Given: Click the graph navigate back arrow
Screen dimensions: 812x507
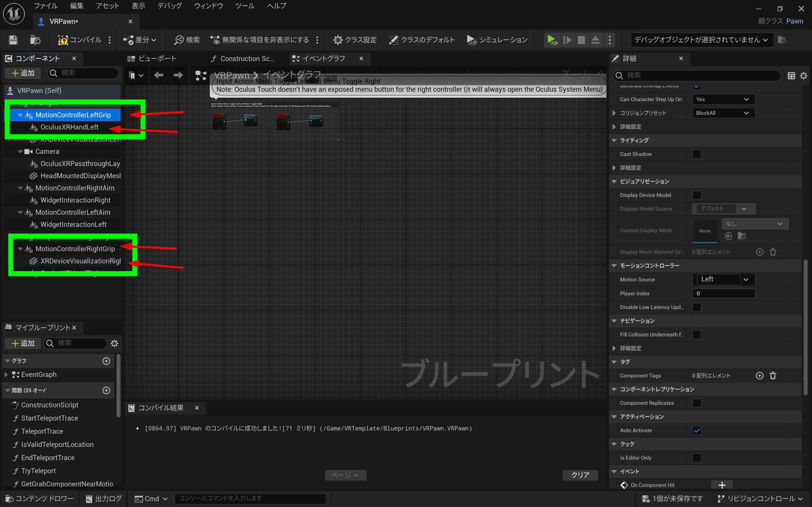Looking at the screenshot, I should (158, 75).
